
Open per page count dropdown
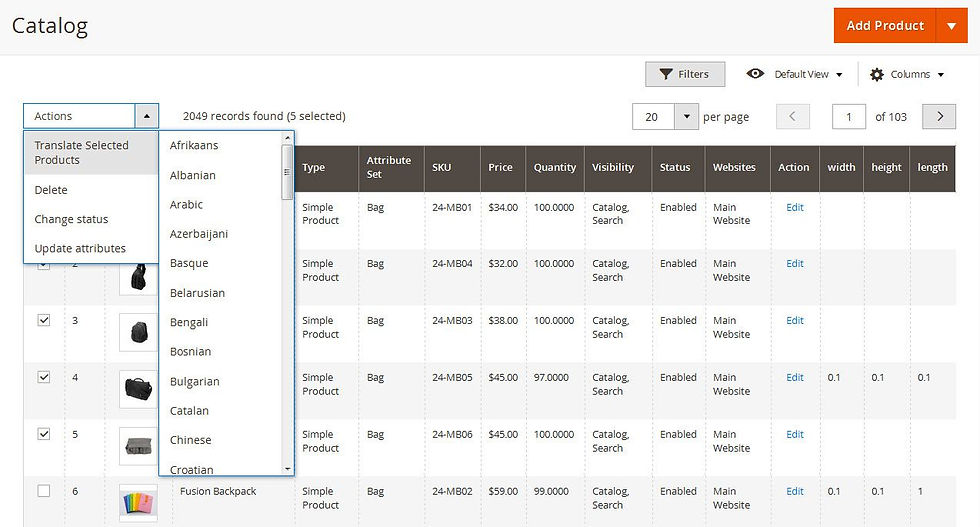click(687, 116)
